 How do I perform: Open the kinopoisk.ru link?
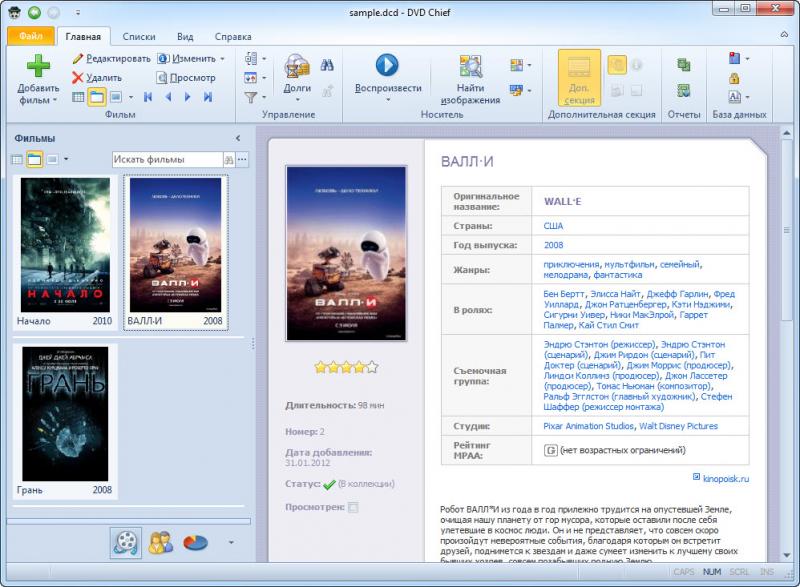click(726, 479)
